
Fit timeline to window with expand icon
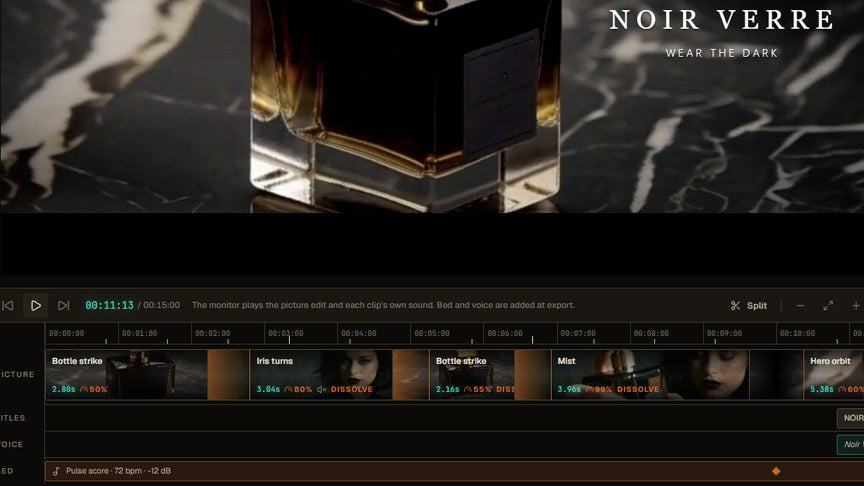pos(828,305)
